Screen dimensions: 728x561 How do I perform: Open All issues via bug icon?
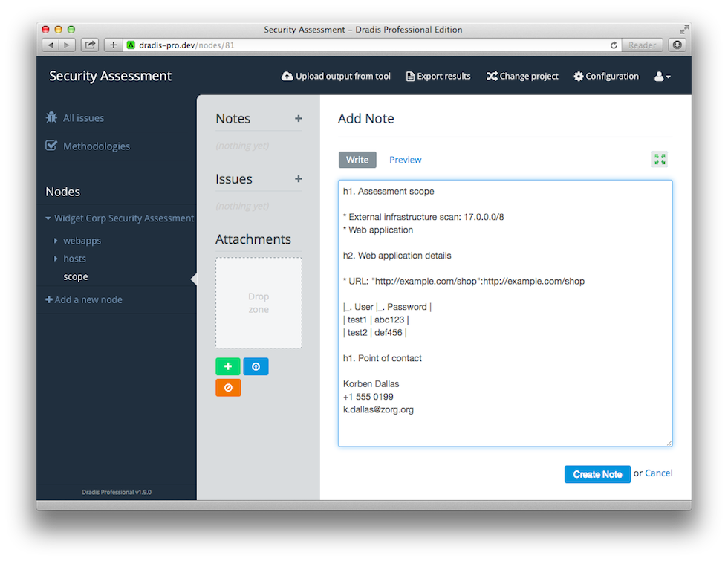pos(51,117)
